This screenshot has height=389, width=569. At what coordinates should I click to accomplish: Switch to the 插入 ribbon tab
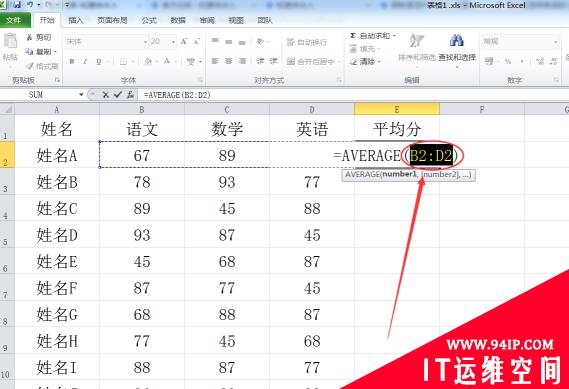pos(75,20)
